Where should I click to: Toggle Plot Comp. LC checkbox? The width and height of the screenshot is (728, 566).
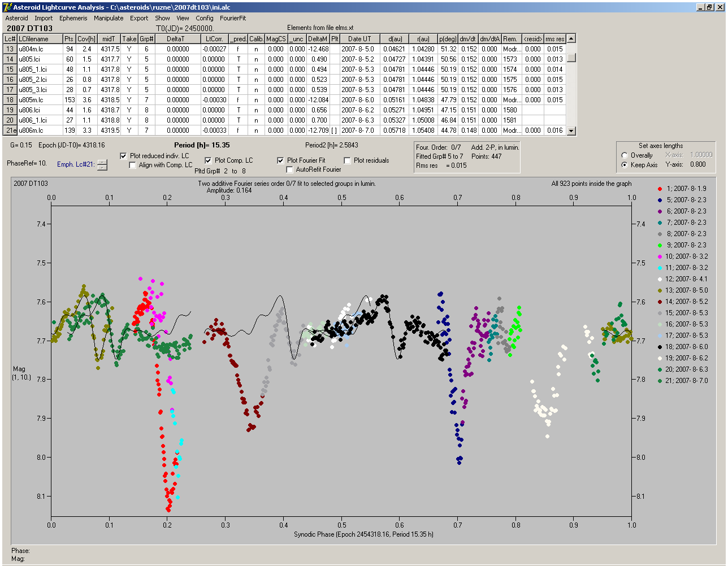pyautogui.click(x=208, y=160)
